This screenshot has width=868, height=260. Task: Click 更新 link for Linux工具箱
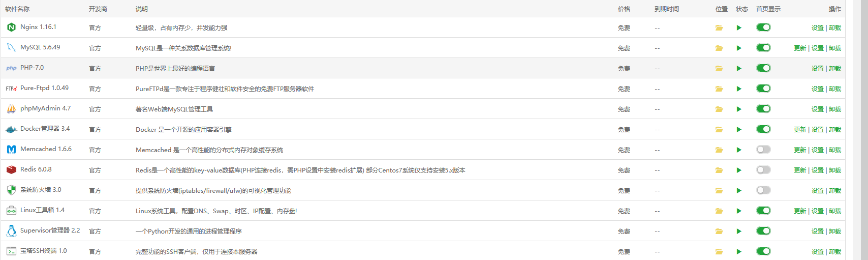click(x=800, y=211)
